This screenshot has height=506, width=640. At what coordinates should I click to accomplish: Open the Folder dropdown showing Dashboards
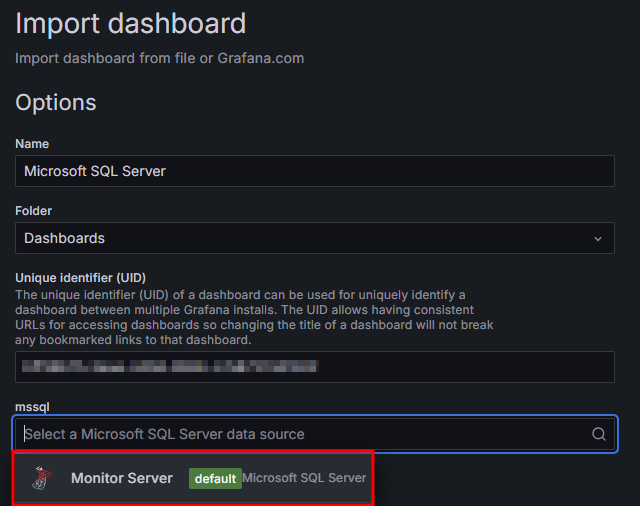pyautogui.click(x=315, y=238)
